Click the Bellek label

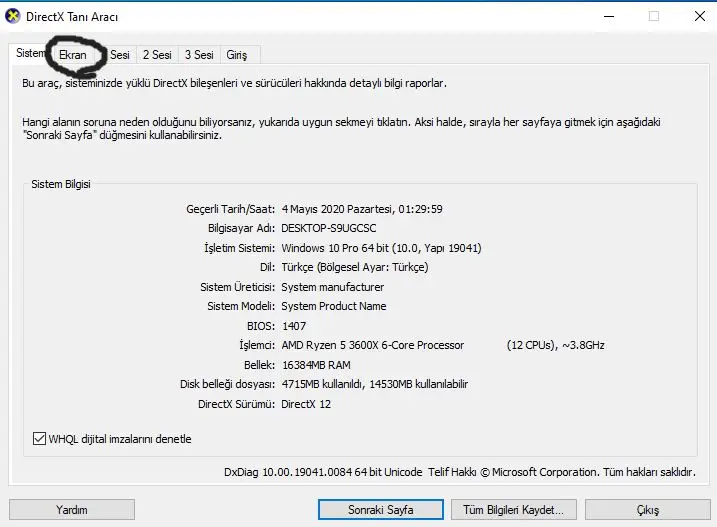click(259, 365)
